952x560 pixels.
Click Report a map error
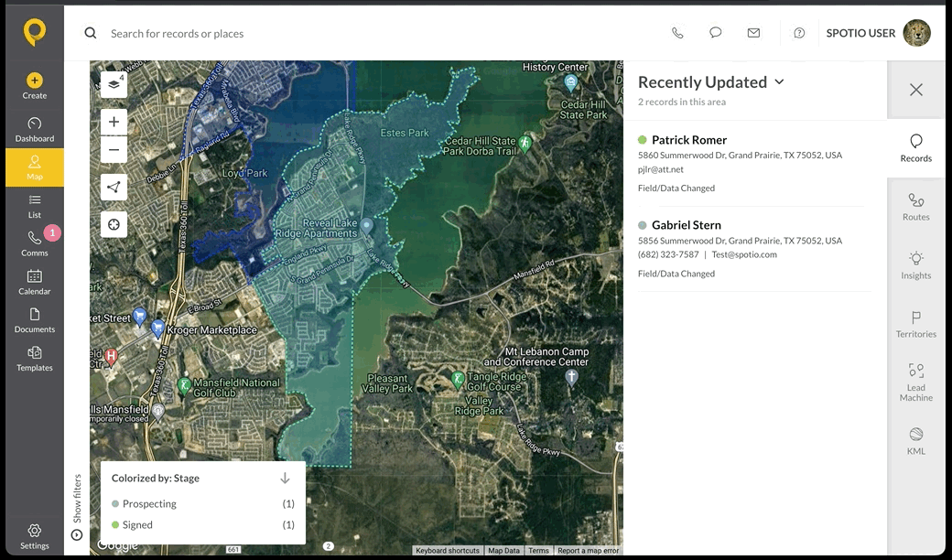tap(589, 550)
